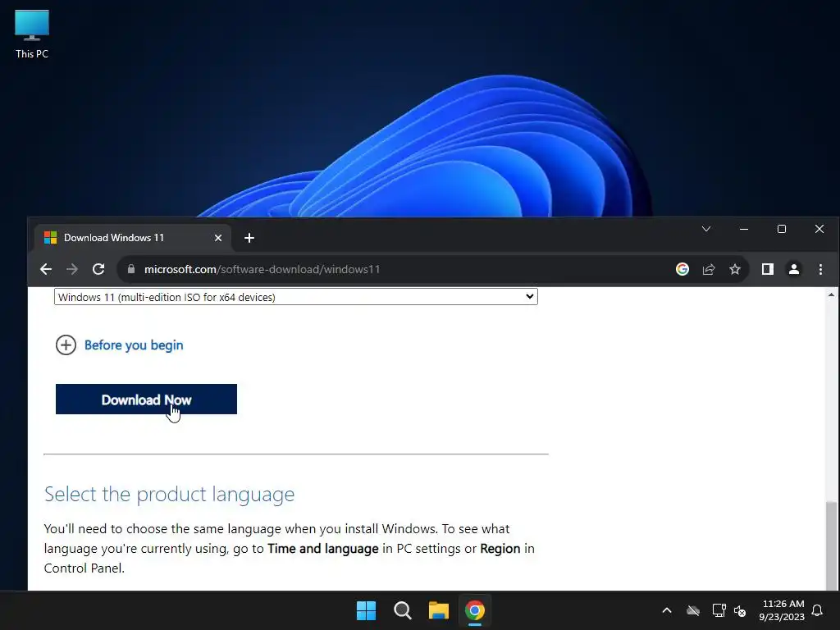
Task: Minimize the Chrome window
Action: point(743,230)
